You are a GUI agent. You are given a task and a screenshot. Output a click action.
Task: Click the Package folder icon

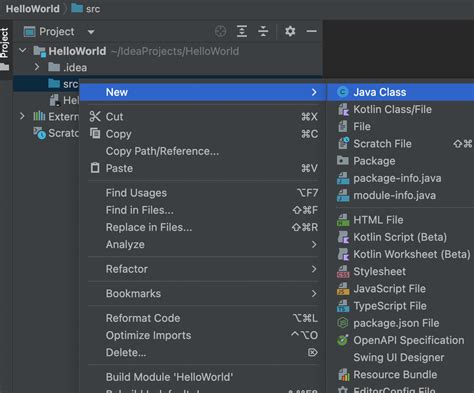point(343,161)
